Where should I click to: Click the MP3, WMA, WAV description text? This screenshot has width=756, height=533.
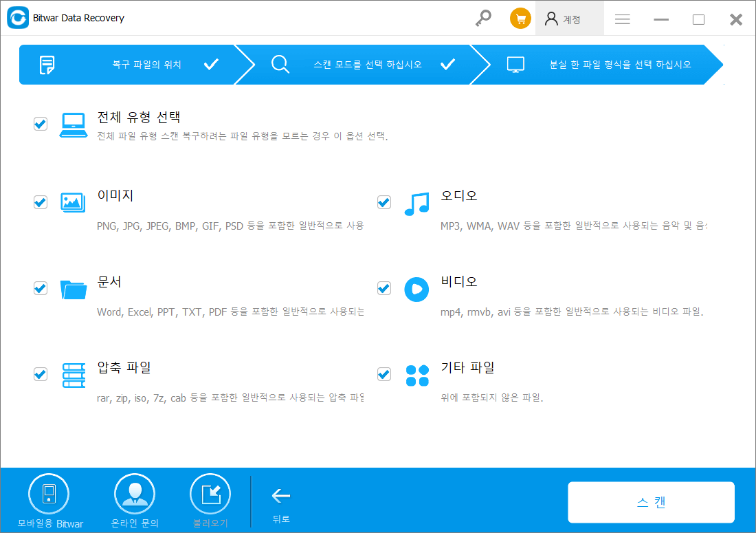pos(574,226)
